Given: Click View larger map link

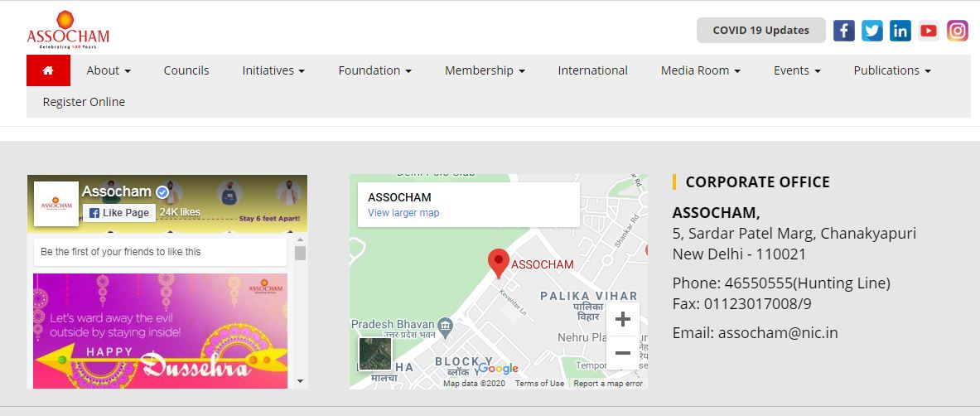Looking at the screenshot, I should pyautogui.click(x=403, y=213).
